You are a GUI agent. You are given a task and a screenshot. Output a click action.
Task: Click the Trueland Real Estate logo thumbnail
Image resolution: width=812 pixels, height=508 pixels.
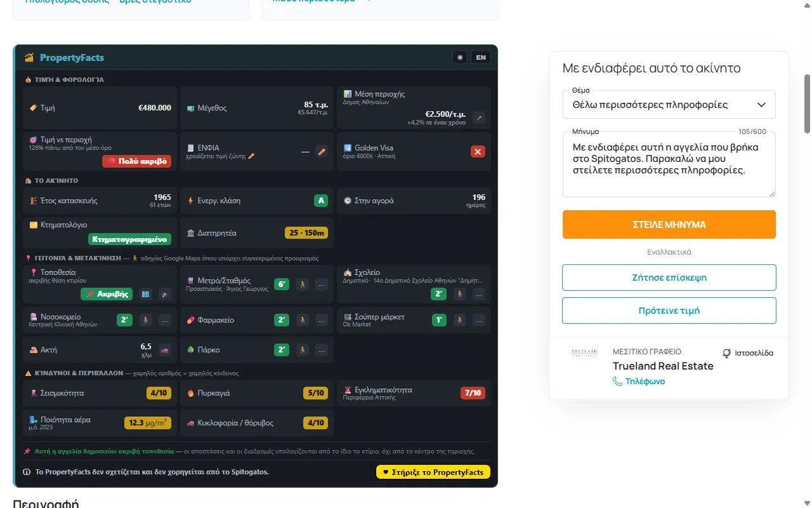[584, 352]
